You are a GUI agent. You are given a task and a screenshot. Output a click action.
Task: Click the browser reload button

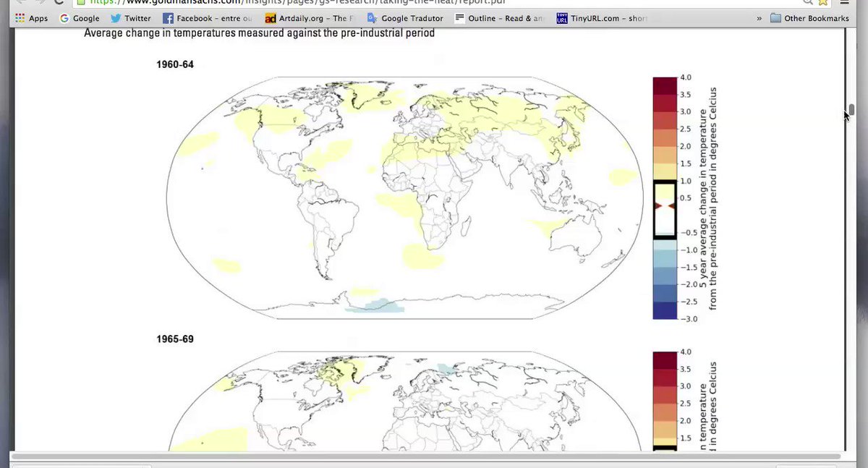tap(59, 2)
